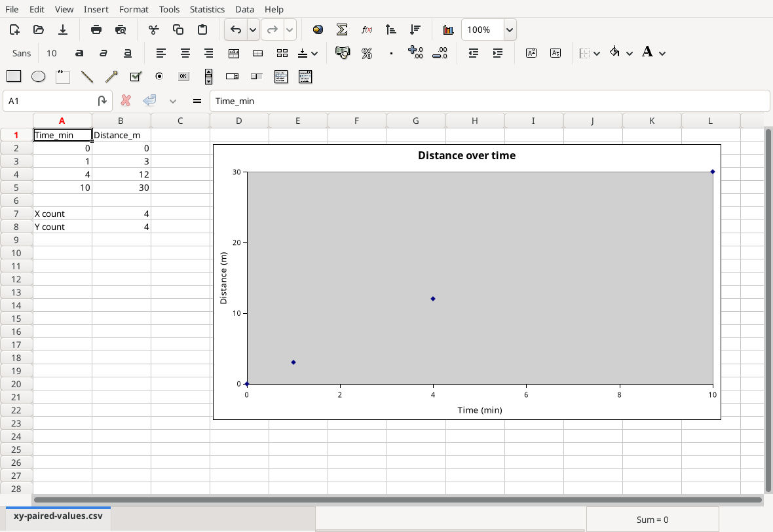
Task: Select column B header
Action: (121, 121)
